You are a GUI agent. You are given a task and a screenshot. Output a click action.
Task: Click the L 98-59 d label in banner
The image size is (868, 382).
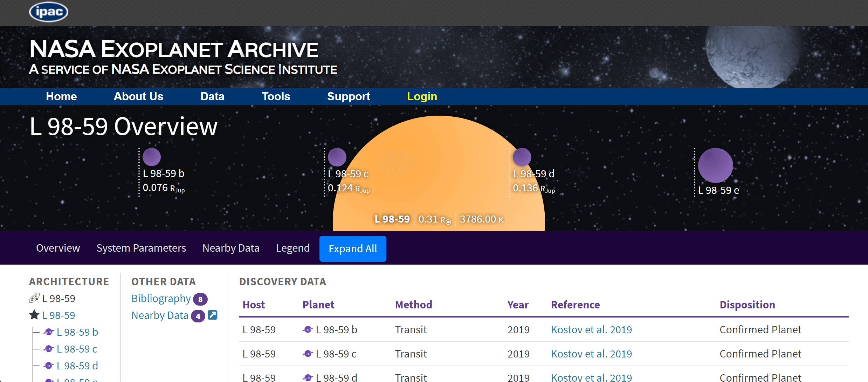tap(534, 173)
